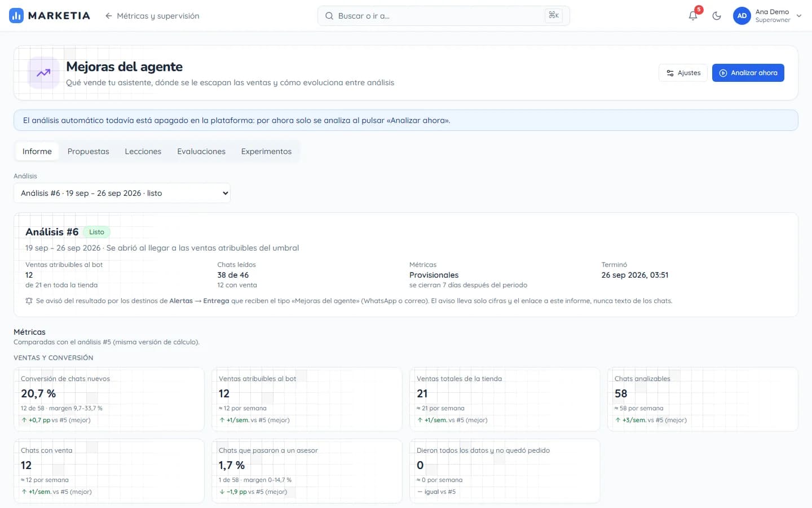Click the Mejoras del agente trend icon
The image size is (812, 508).
click(x=43, y=73)
